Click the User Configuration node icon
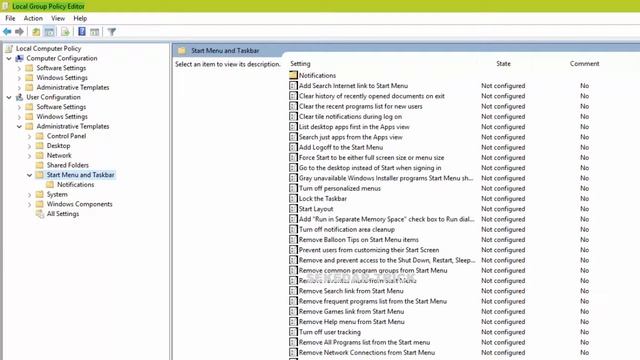The height and width of the screenshot is (360, 640). point(19,97)
